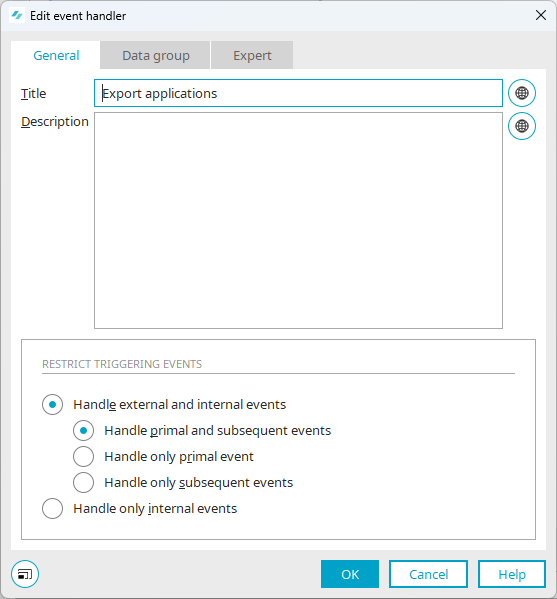Select Handle only internal events

tap(52, 508)
